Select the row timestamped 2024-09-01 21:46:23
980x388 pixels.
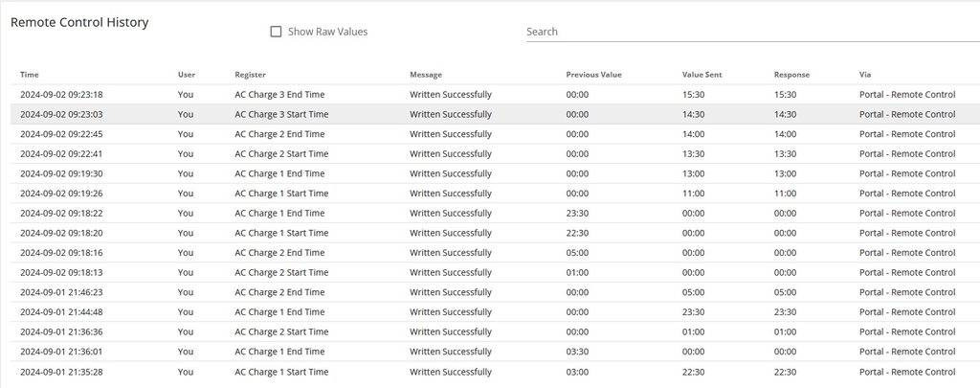(61, 292)
